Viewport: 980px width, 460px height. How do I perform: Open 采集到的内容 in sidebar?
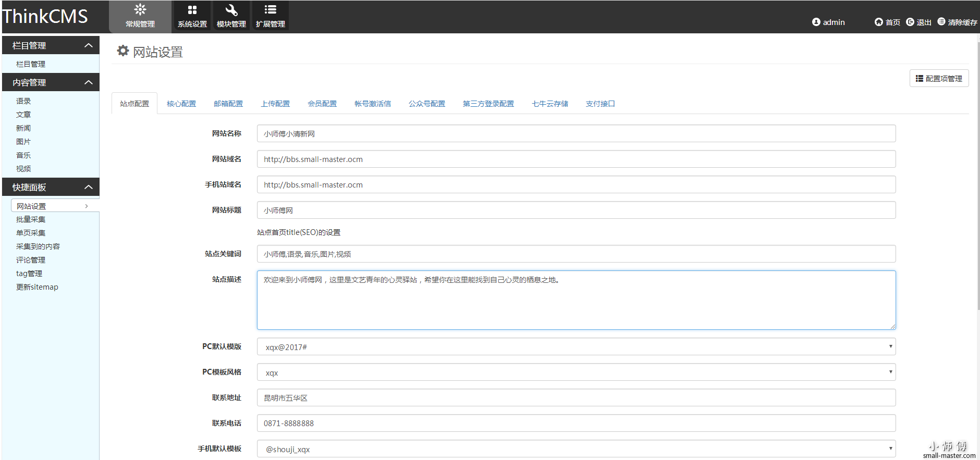[38, 246]
